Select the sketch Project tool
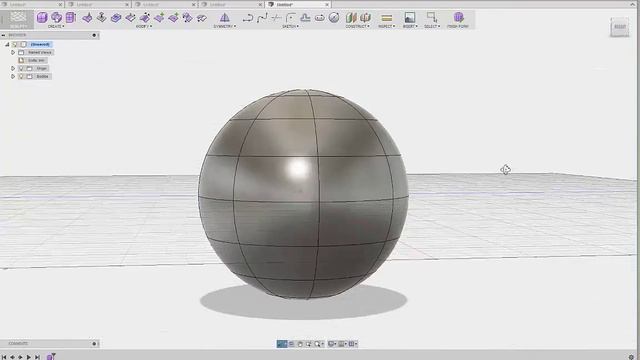 (305, 18)
